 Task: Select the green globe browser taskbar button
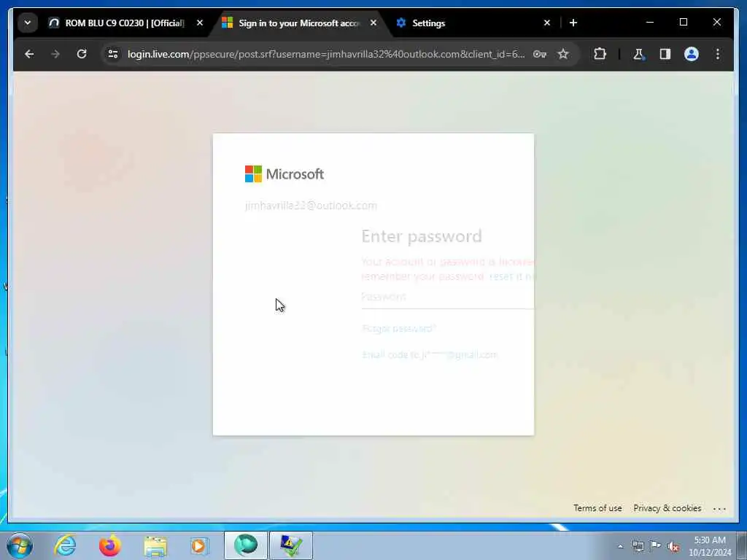point(246,545)
